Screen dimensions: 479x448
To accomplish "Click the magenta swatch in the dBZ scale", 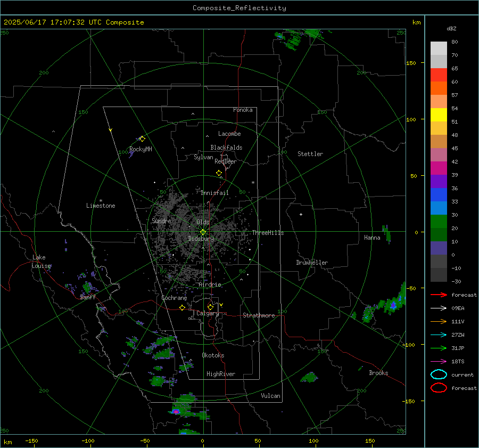I will pyautogui.click(x=439, y=168).
